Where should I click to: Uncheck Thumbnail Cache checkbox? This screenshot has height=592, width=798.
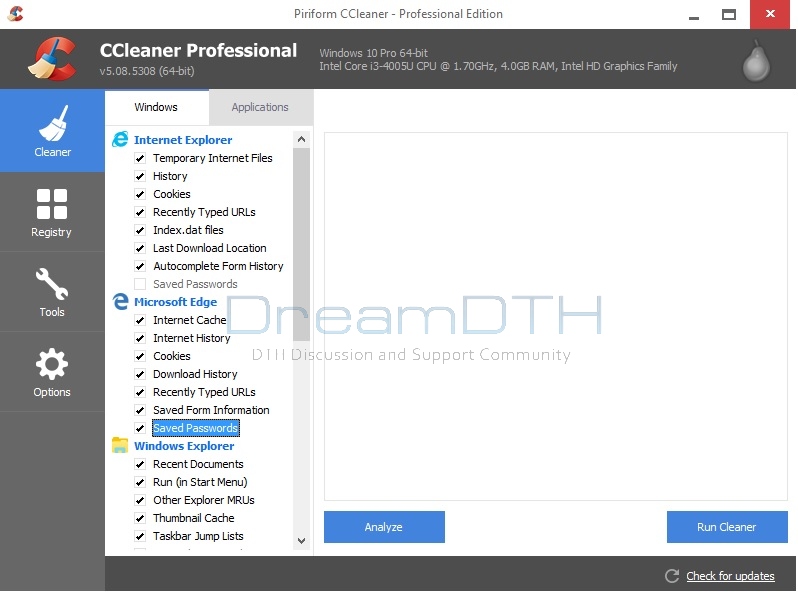[140, 518]
